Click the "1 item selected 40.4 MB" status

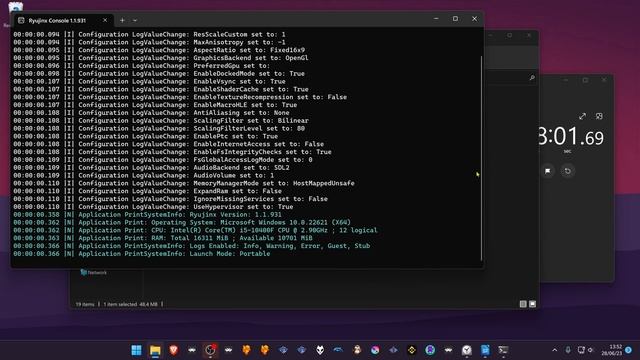[131, 304]
